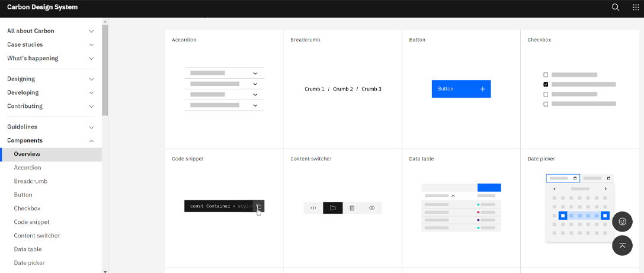This screenshot has height=273, width=644.
Task: Expand the Contributing section
Action: (51, 106)
